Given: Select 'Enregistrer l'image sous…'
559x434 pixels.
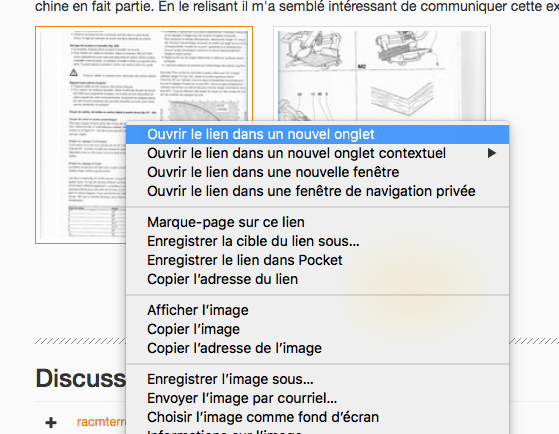Looking at the screenshot, I should [318, 379].
